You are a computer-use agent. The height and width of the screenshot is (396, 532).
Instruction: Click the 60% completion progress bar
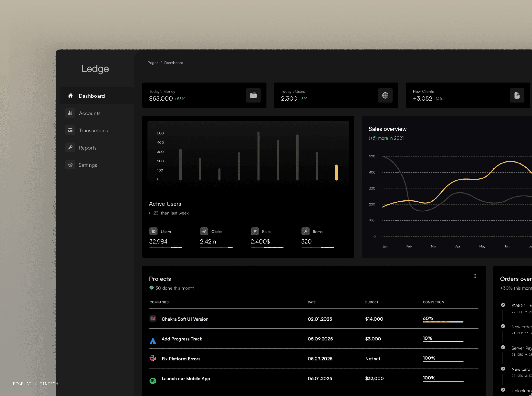pyautogui.click(x=443, y=322)
